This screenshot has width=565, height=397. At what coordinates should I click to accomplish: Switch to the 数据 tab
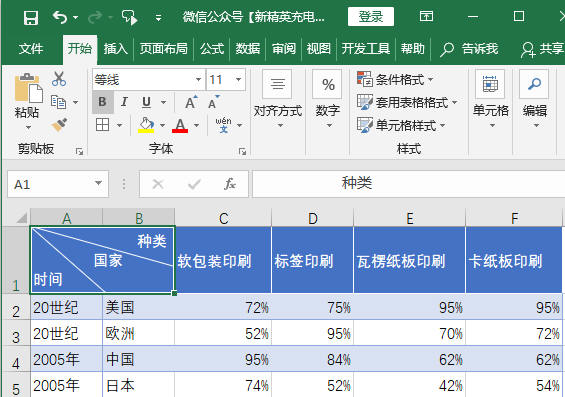click(248, 48)
